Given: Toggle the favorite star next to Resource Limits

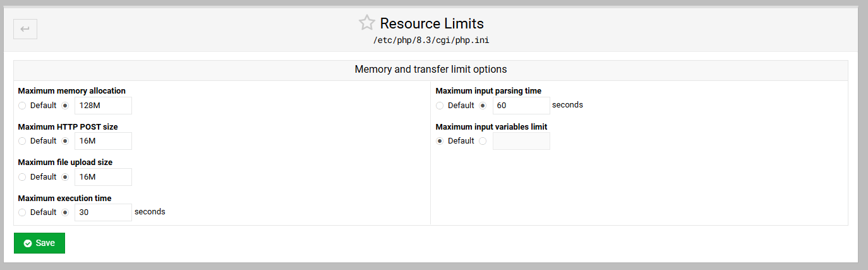Looking at the screenshot, I should (367, 23).
